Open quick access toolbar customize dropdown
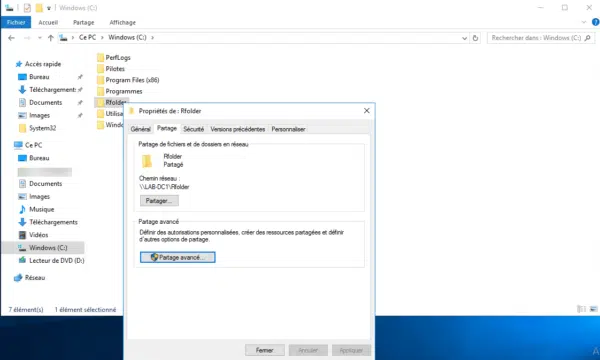600x360 pixels. pyautogui.click(x=49, y=8)
